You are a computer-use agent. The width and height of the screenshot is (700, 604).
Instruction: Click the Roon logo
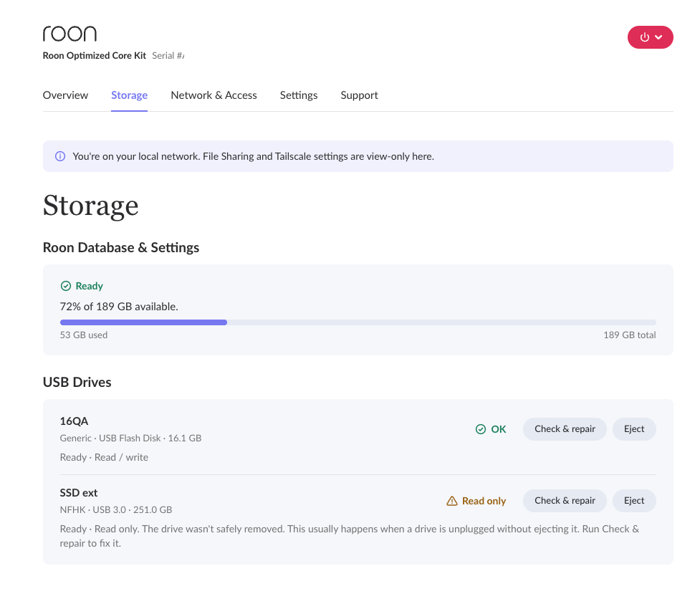[x=69, y=34]
